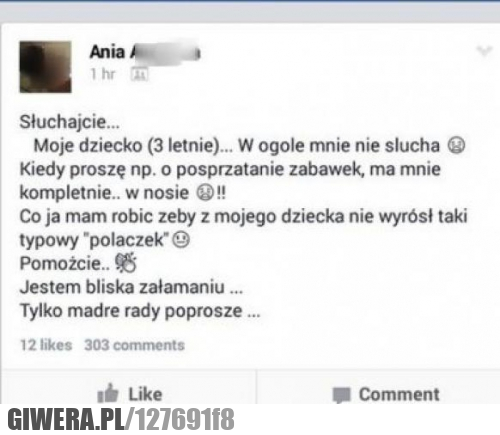
Task: Click the smiley emoji after polaczek
Action: tap(181, 240)
